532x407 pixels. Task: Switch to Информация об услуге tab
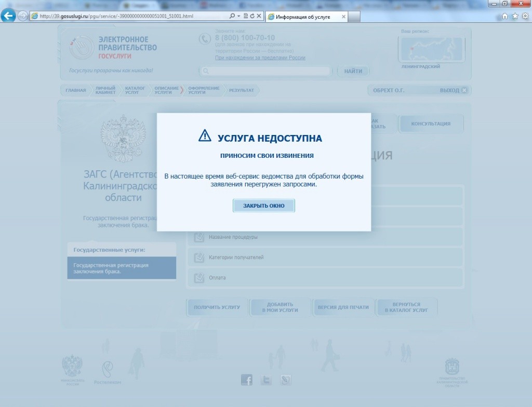[306, 17]
